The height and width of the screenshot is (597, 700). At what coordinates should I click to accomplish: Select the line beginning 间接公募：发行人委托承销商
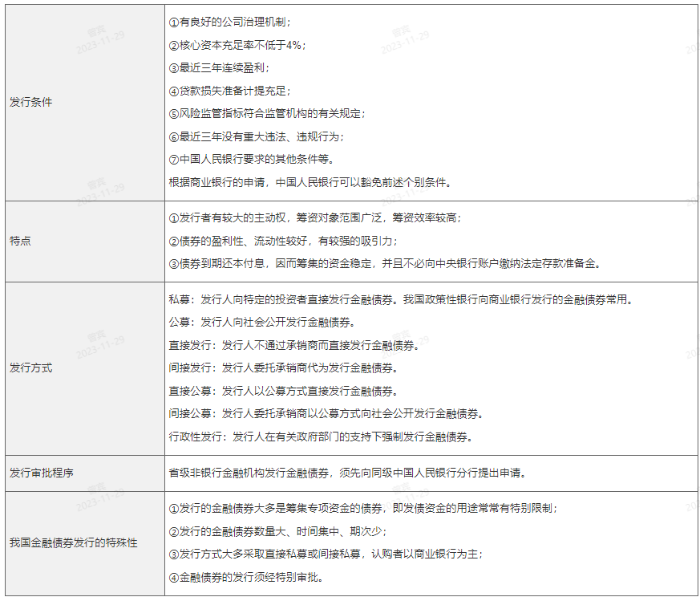coord(326,414)
